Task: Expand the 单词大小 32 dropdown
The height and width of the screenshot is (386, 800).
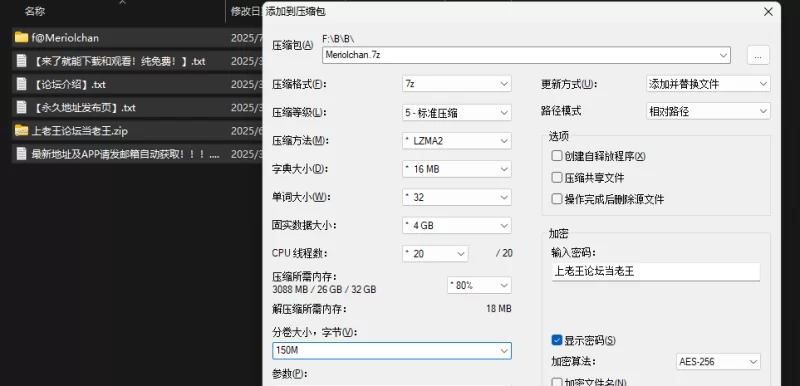Action: [457, 197]
